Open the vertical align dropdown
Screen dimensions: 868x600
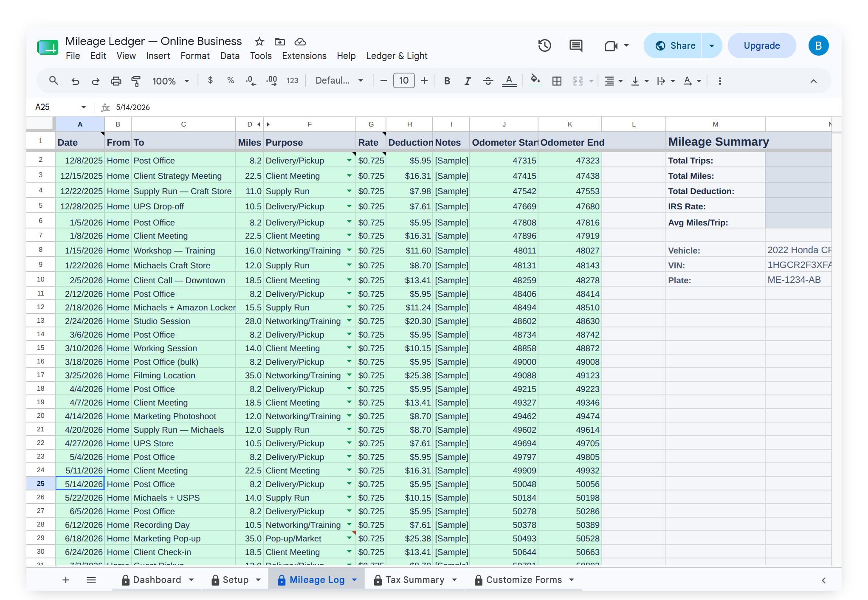[x=640, y=81]
